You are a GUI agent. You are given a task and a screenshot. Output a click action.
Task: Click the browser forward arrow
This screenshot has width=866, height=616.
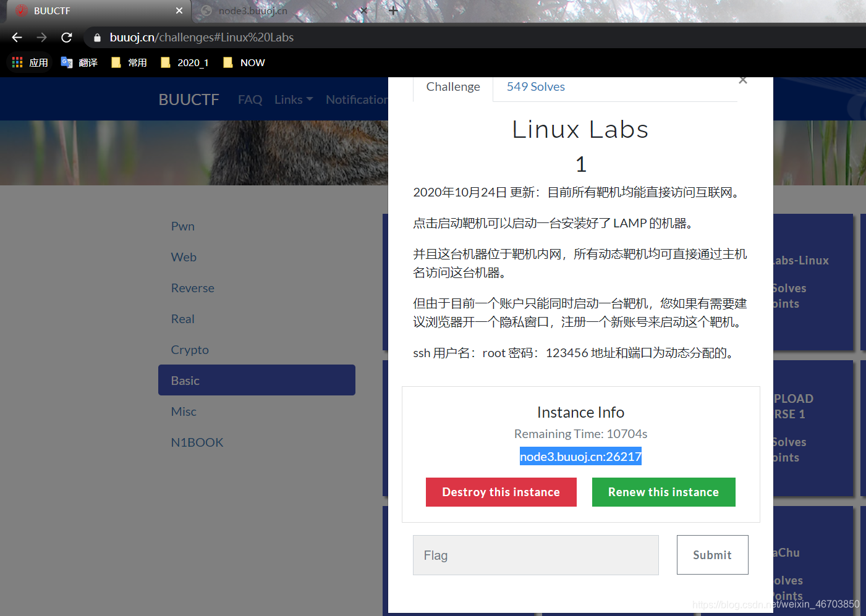point(41,38)
